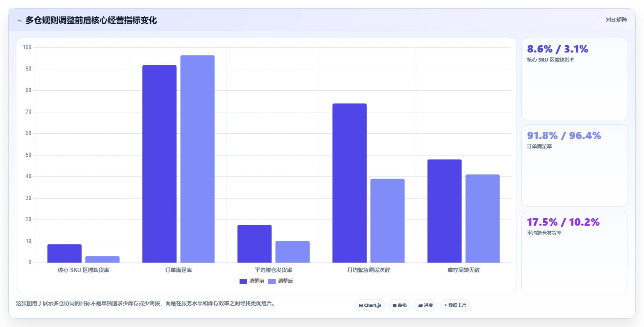Click the x-axis label 核心 SKU 区域缺货率

(x=83, y=270)
